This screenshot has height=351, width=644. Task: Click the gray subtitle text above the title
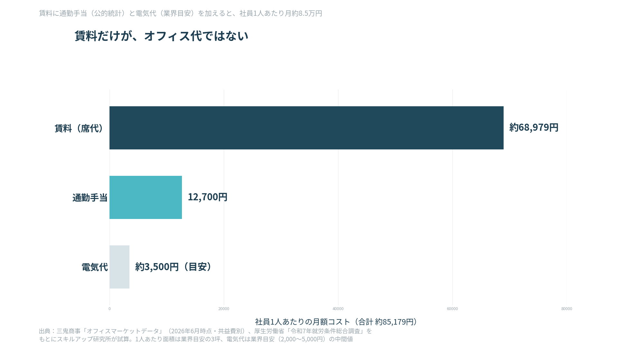tap(181, 13)
